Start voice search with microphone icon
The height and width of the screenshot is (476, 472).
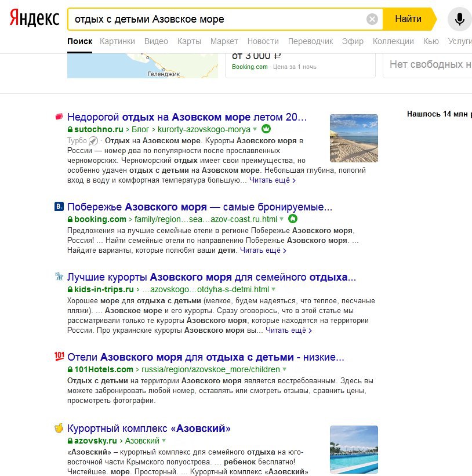(460, 19)
